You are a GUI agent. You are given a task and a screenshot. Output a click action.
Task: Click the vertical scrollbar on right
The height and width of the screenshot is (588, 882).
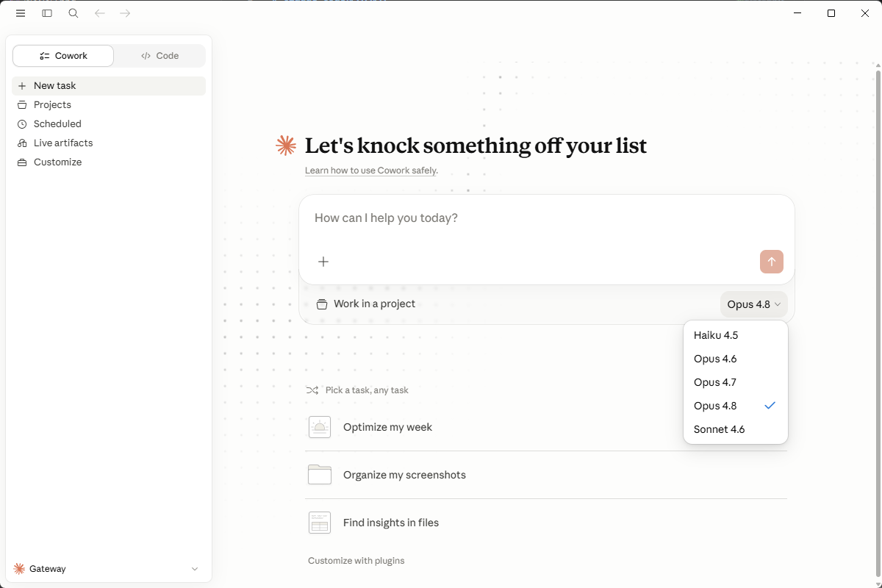[878, 323]
